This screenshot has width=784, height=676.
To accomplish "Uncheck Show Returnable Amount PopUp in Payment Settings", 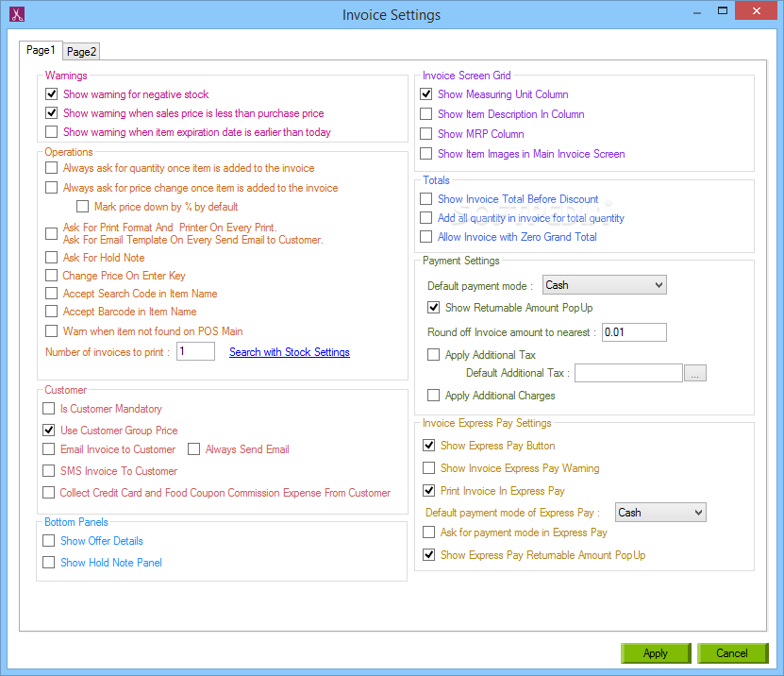I will 434,308.
